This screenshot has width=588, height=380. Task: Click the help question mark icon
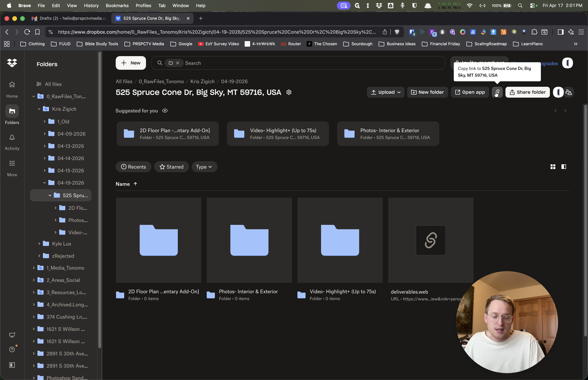coord(12,349)
